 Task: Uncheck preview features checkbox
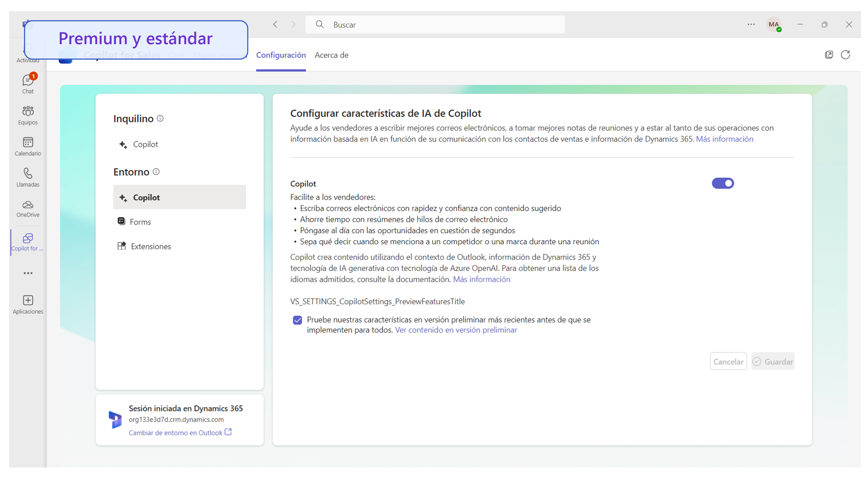pos(297,320)
